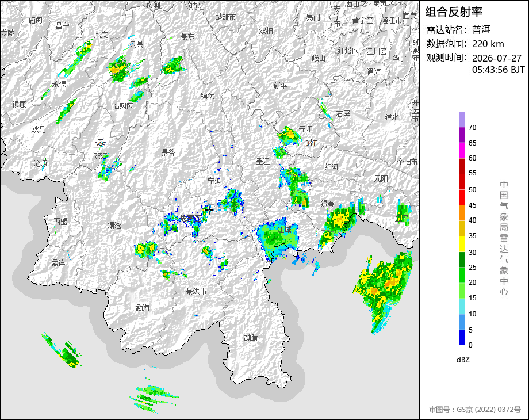Click the 勐腊 county label
The width and height of the screenshot is (529, 420).
(x=251, y=337)
